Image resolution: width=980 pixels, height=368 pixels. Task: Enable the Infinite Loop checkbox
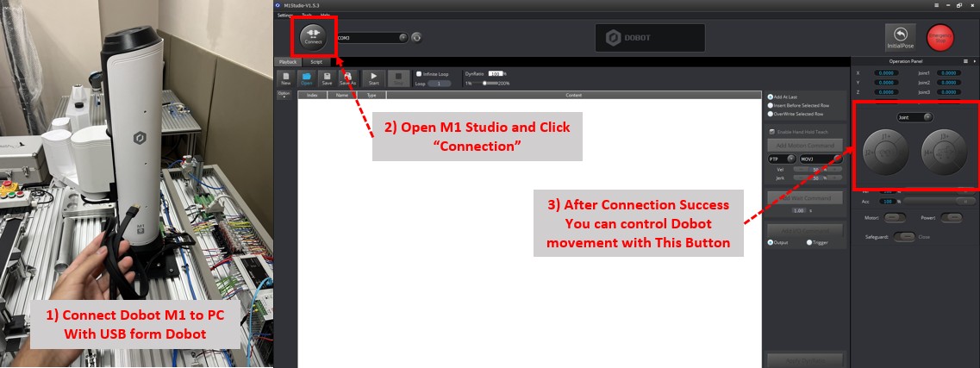[x=420, y=74]
